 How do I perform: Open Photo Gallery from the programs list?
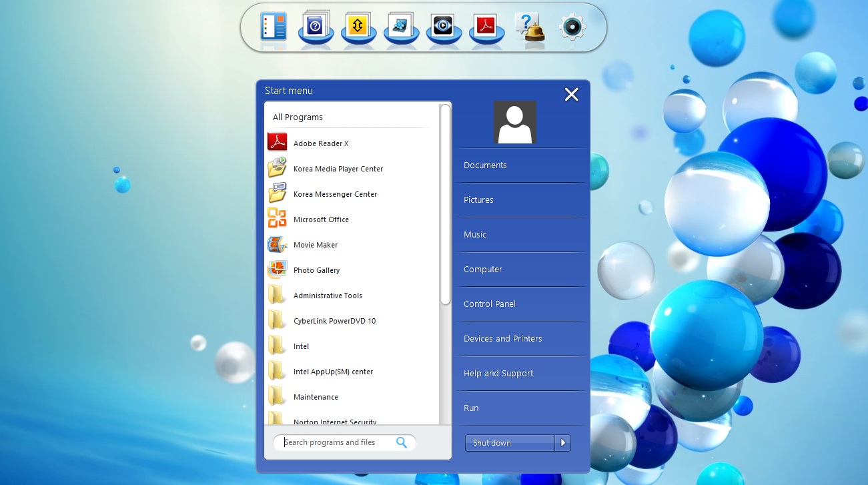tap(316, 270)
